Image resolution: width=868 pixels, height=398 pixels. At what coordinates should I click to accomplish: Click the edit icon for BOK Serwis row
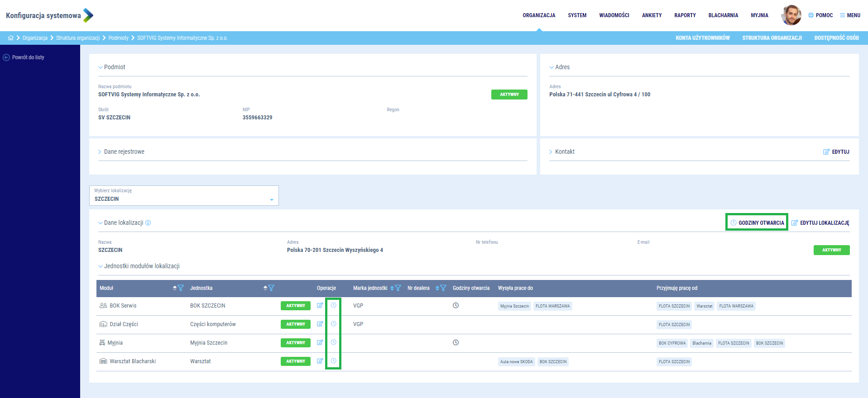320,305
